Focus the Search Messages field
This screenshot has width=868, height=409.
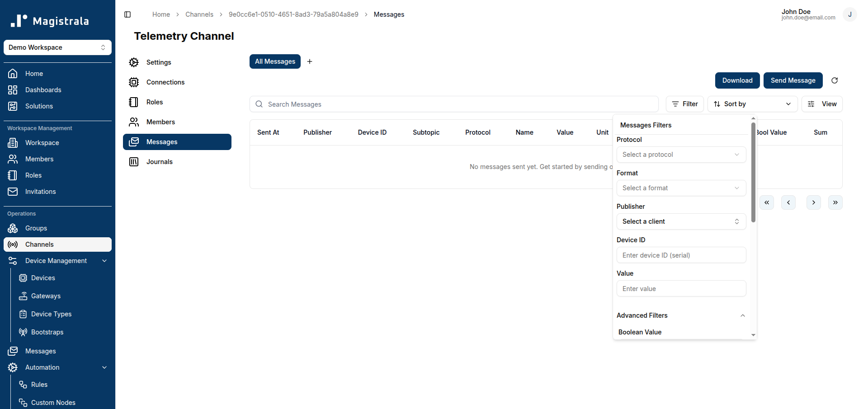click(454, 104)
